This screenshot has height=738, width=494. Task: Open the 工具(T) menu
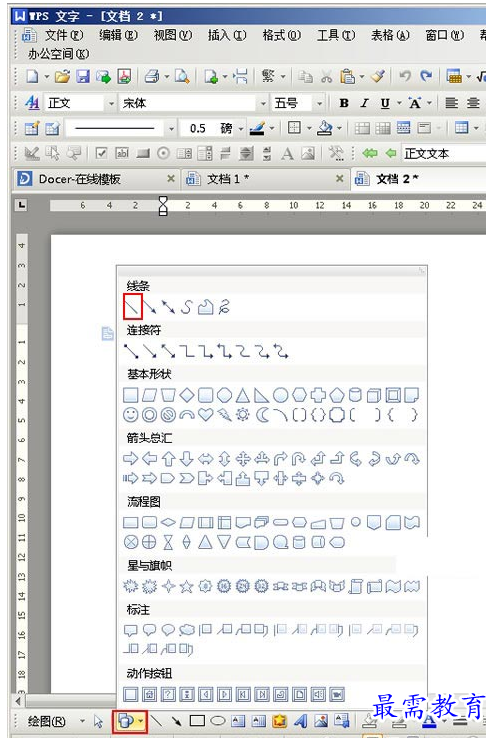[x=336, y=35]
